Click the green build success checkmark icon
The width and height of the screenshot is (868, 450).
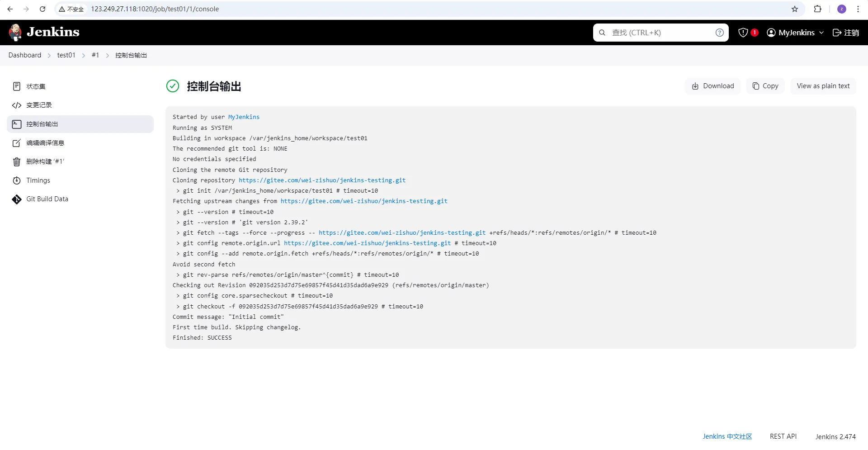(173, 86)
